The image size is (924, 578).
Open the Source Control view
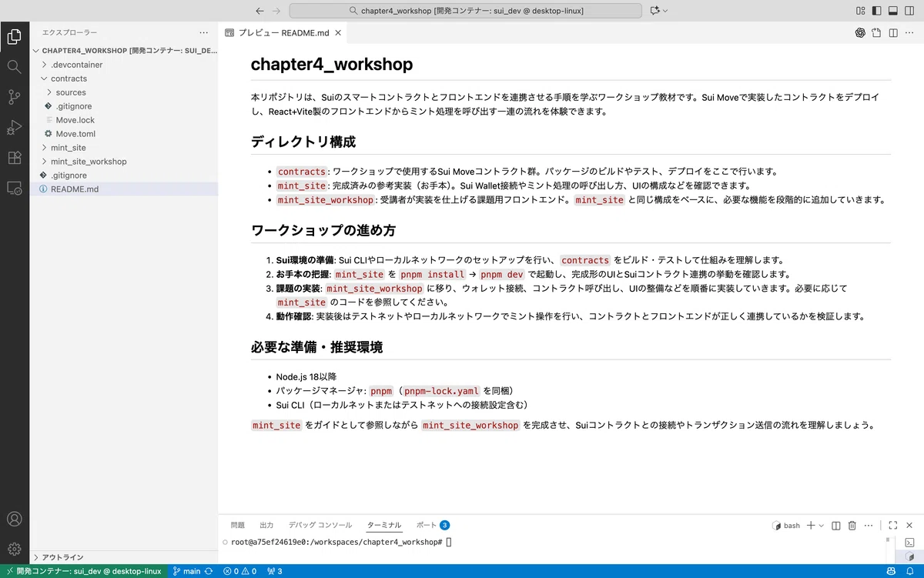[x=14, y=97]
